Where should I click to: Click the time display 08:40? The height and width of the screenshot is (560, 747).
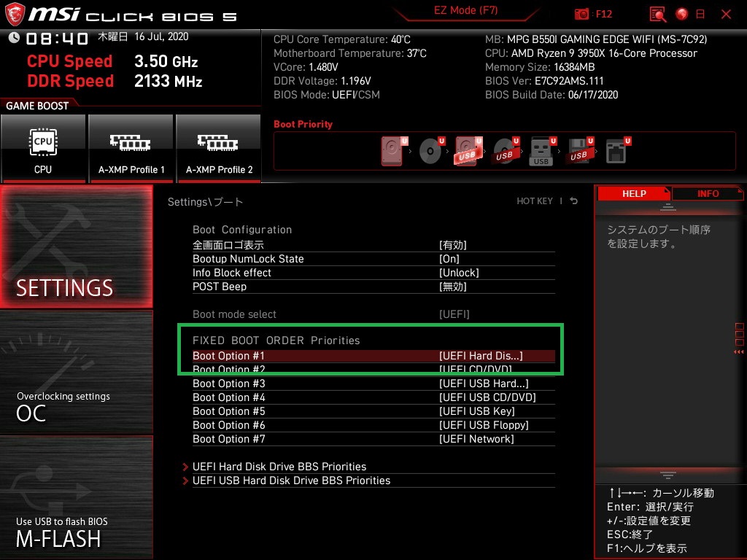point(57,38)
